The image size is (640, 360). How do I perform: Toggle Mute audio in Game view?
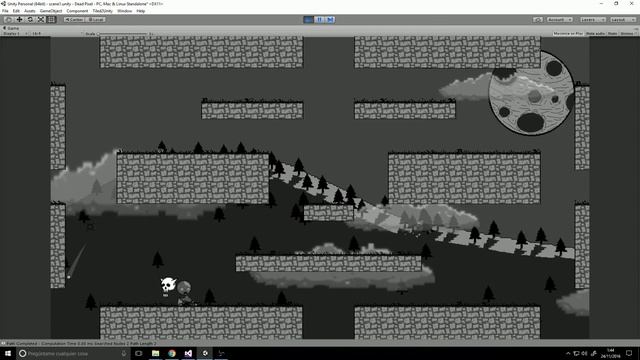(x=596, y=33)
